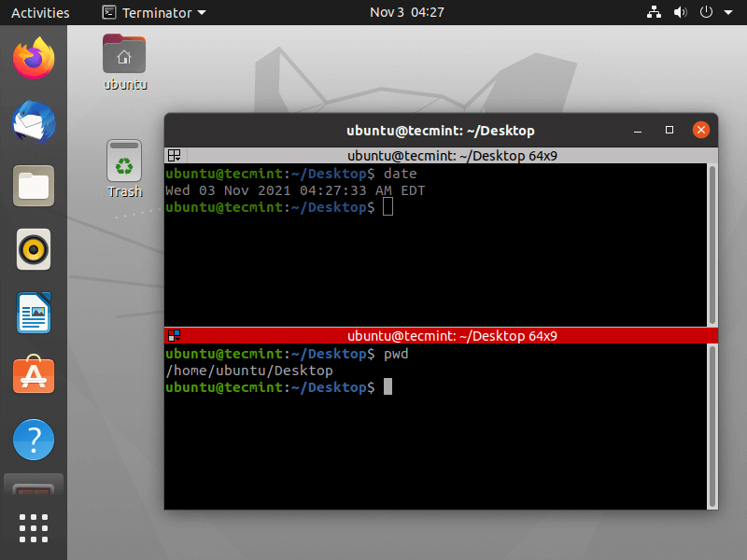Click the grouping icon in the top terminal titlebar
This screenshot has height=560, width=747.
174,155
